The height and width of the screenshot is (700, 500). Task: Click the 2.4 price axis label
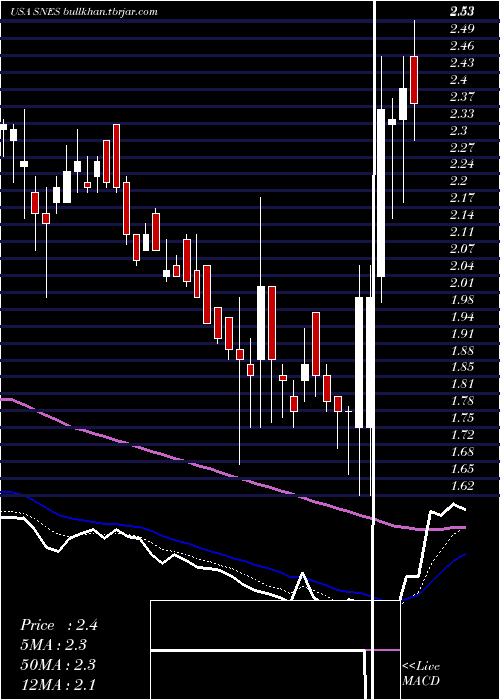(459, 80)
